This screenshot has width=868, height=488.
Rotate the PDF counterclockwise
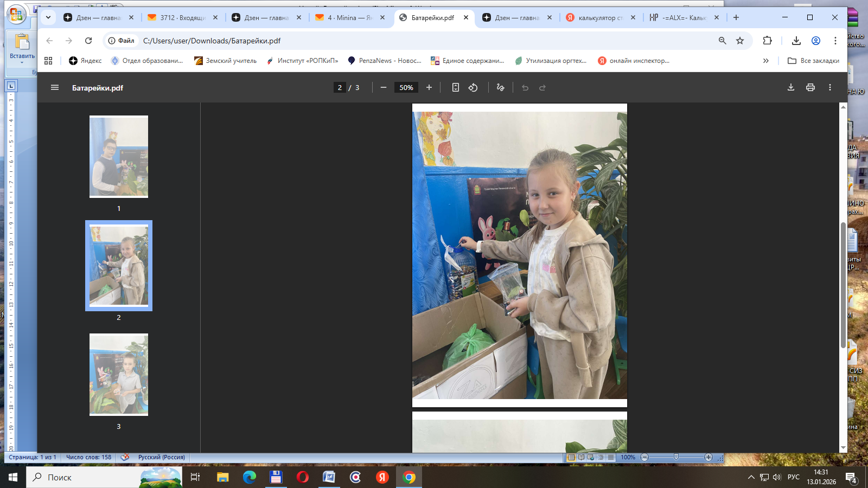473,87
